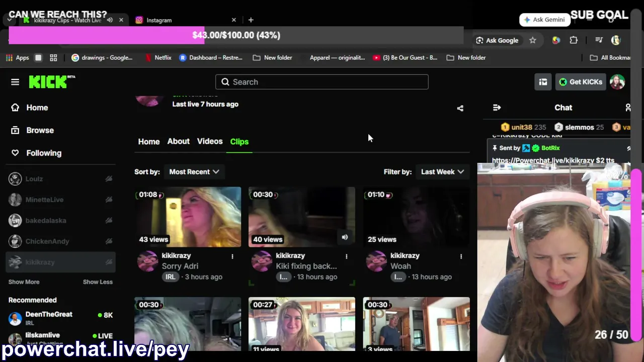Image resolution: width=644 pixels, height=362 pixels.
Task: Open the All Bookmarks folder
Action: [610, 58]
